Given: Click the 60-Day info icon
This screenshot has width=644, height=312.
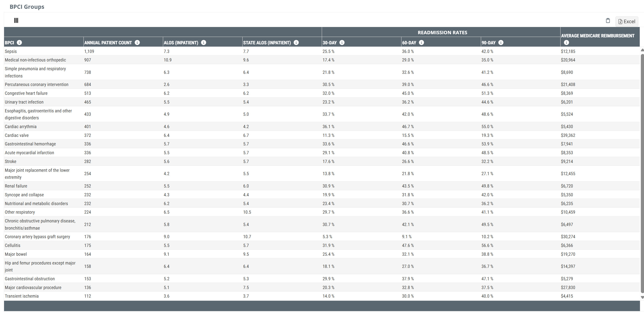Looking at the screenshot, I should pyautogui.click(x=421, y=43).
